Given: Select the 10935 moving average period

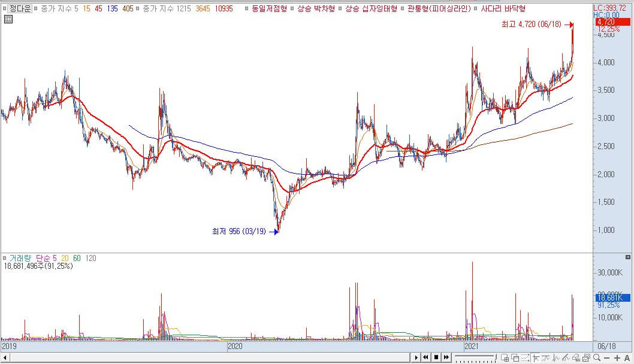Looking at the screenshot, I should 224,8.
